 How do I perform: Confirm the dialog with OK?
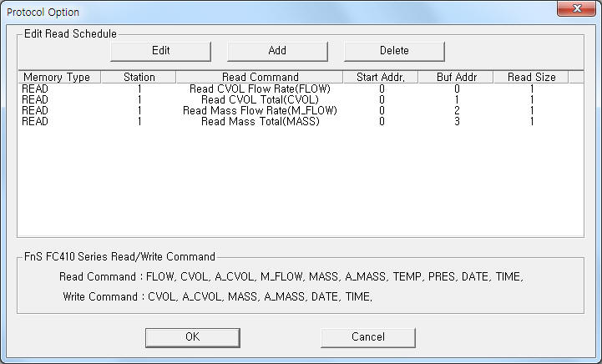pyautogui.click(x=192, y=336)
